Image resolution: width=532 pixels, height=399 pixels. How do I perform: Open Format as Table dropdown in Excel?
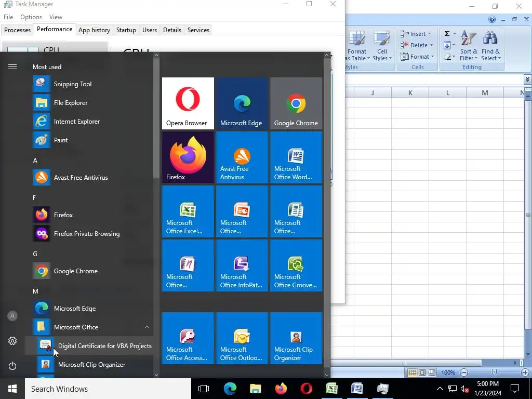[357, 46]
